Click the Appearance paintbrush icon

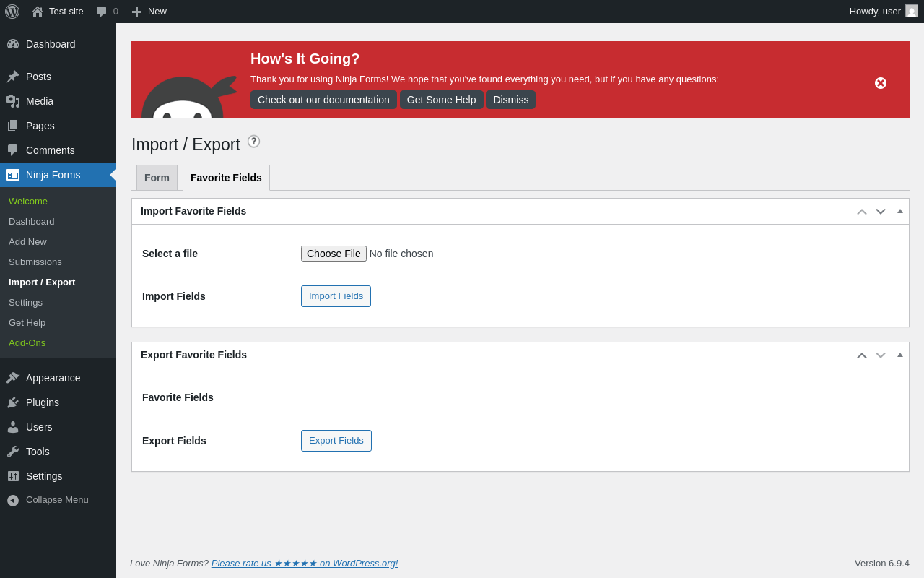13,378
